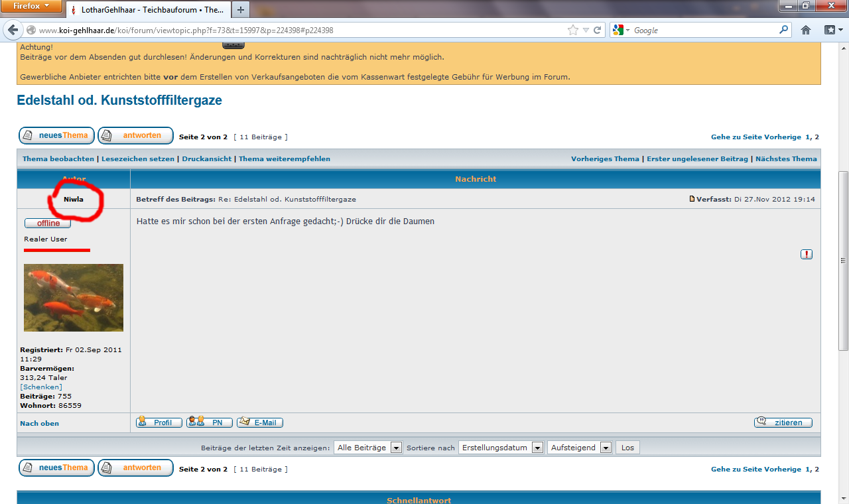Click the E-Mail button under the post
This screenshot has height=504, width=849.
260,422
